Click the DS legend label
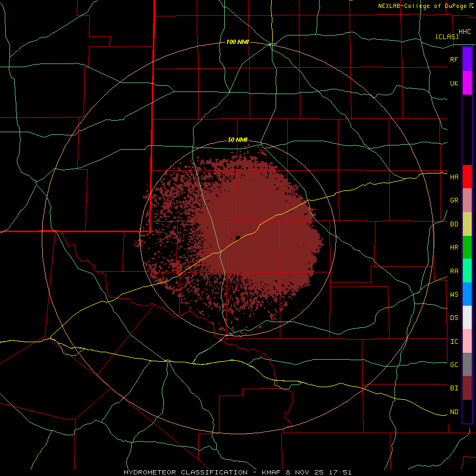Screen dimensions: 476x476 (454, 318)
